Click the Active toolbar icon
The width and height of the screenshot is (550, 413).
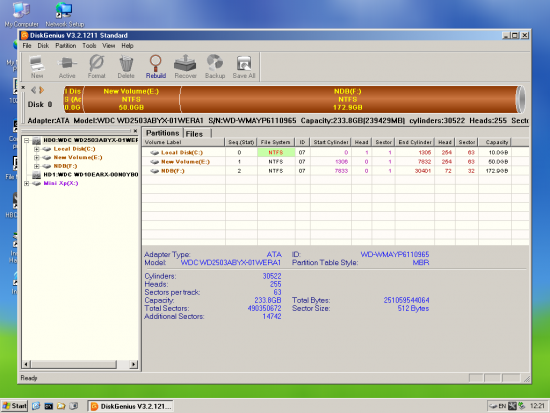(x=67, y=66)
